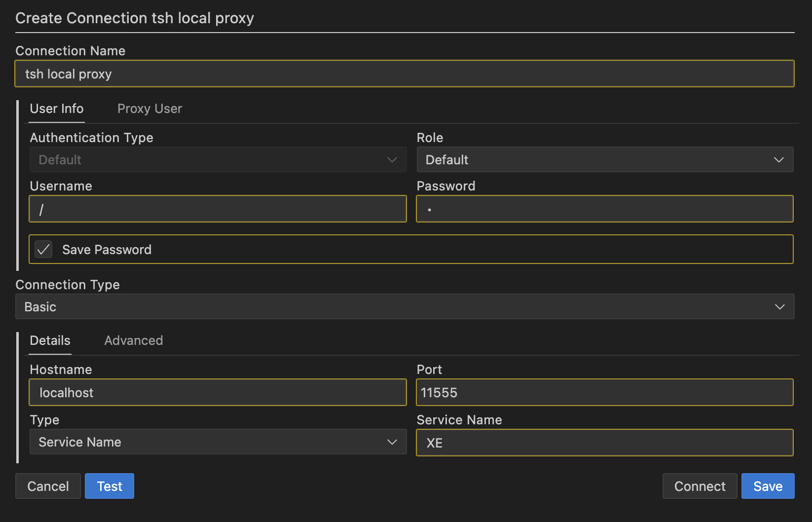Image resolution: width=812 pixels, height=522 pixels.
Task: Switch to the Details tab
Action: (x=49, y=340)
